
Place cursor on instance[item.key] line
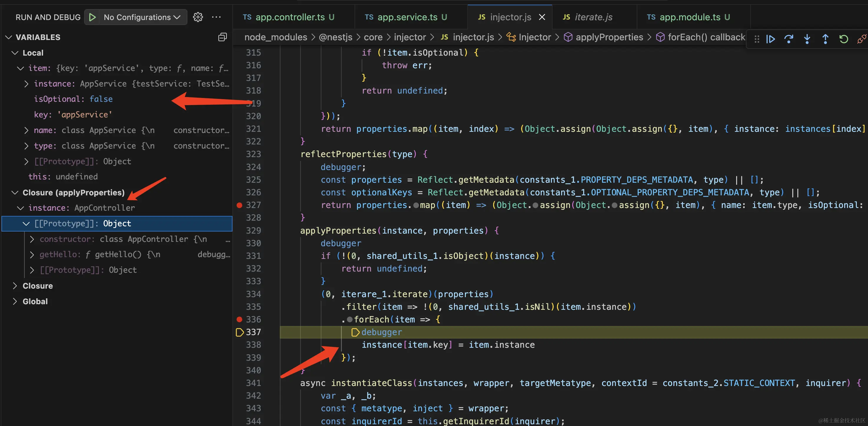(448, 345)
